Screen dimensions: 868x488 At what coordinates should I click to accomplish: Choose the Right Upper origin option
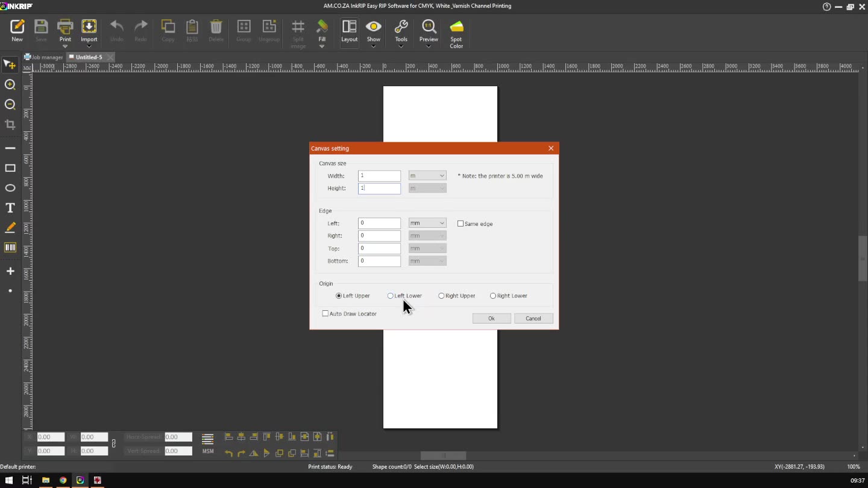442,296
